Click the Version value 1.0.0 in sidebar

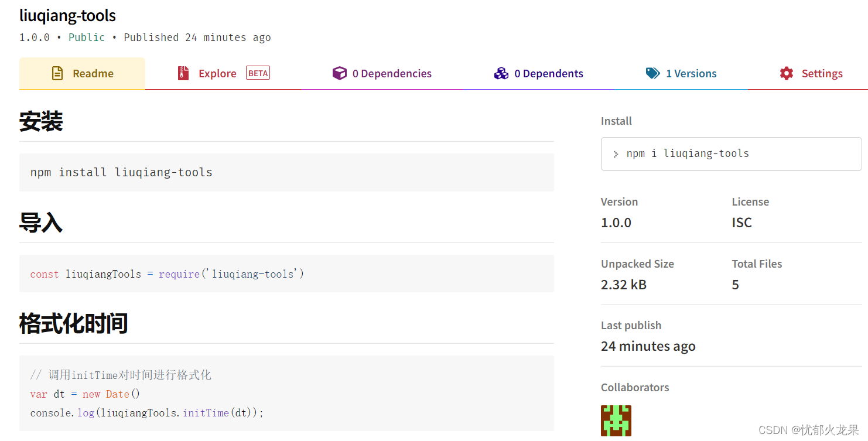pyautogui.click(x=616, y=223)
